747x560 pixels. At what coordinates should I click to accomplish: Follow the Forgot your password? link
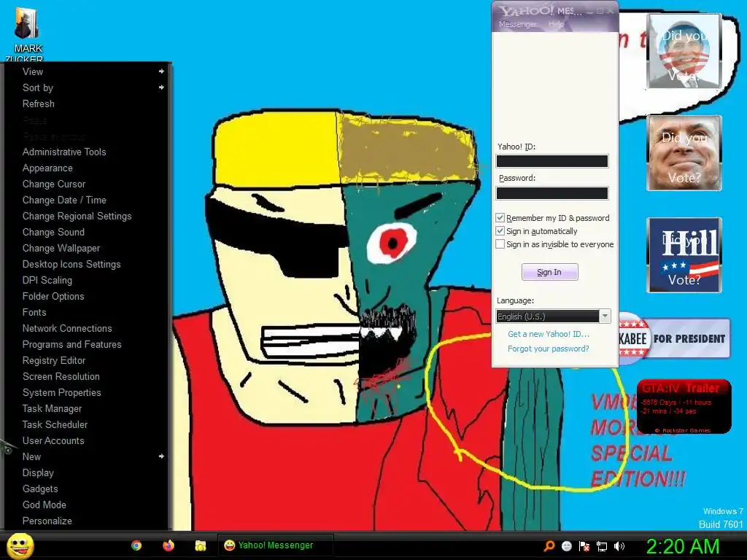[x=549, y=349]
